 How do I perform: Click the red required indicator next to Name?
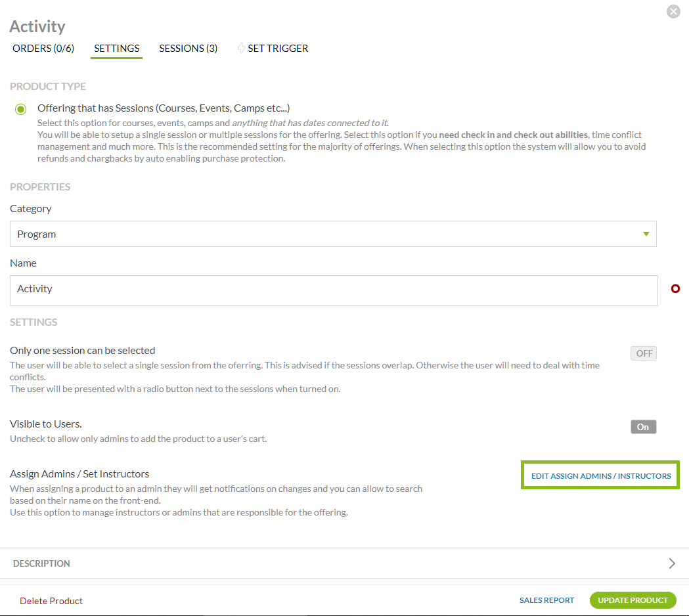[675, 289]
